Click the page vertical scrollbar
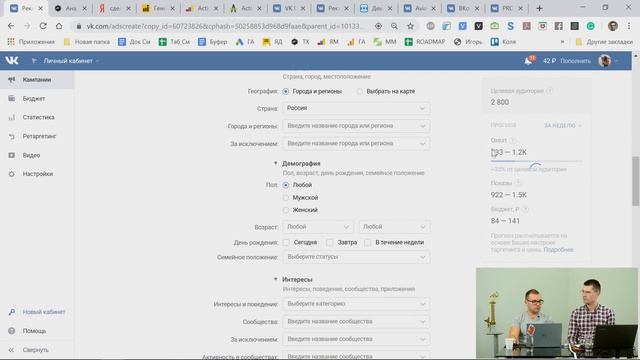The width and height of the screenshot is (640, 360). (x=636, y=181)
